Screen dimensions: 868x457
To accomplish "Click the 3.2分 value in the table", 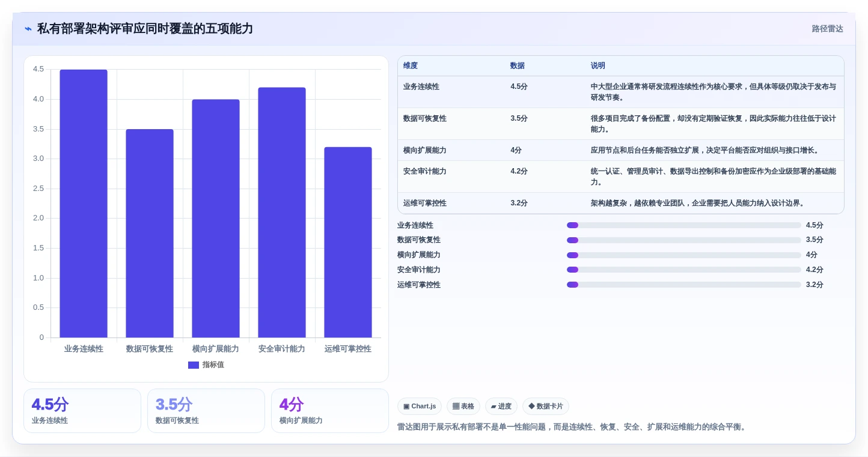I will tap(519, 203).
